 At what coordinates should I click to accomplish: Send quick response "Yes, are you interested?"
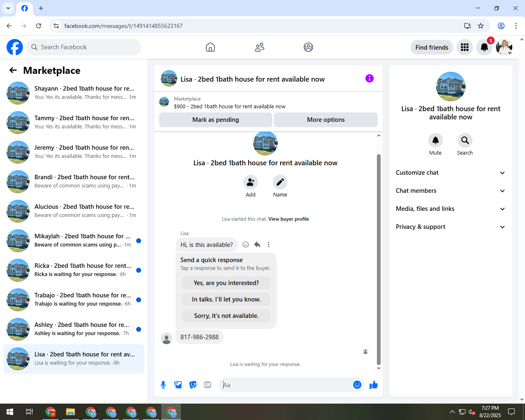pos(226,283)
